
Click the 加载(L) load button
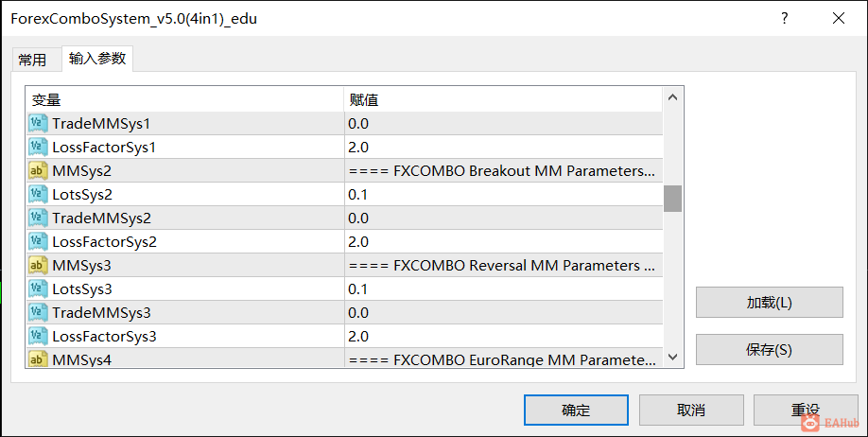[x=770, y=303]
